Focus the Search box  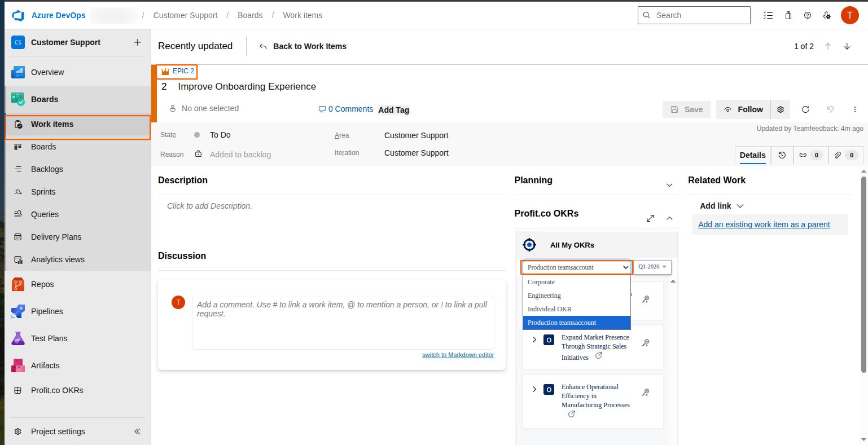pyautogui.click(x=694, y=15)
